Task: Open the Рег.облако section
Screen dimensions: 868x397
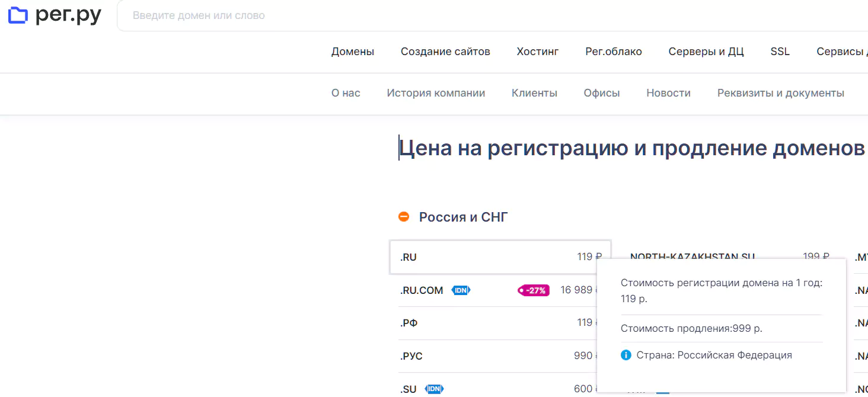Action: [x=614, y=52]
